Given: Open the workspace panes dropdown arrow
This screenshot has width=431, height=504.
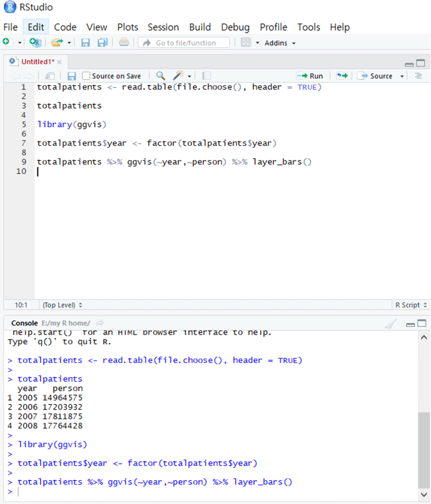Looking at the screenshot, I should [x=257, y=43].
